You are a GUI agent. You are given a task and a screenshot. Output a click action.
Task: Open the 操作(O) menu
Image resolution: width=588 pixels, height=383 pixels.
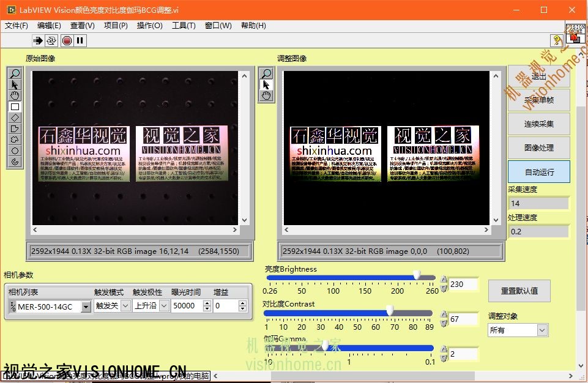point(150,26)
